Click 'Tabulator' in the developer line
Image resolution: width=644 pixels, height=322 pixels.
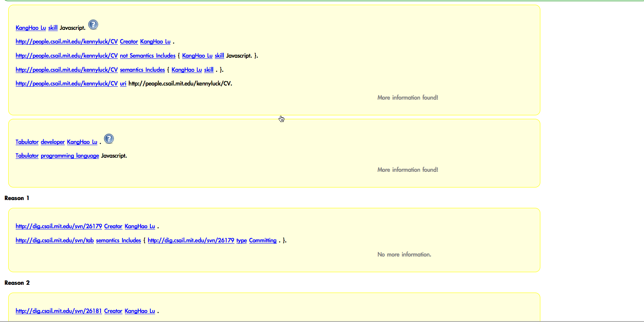27,142
